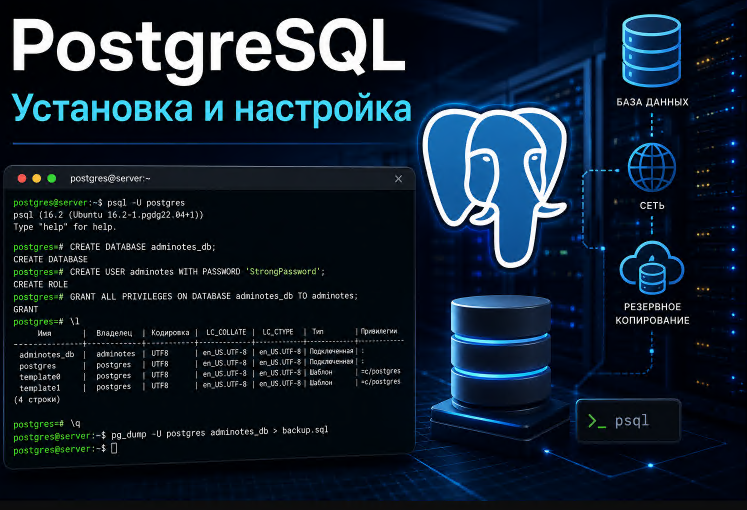The image size is (747, 510).
Task: Click the blue database stack icon
Action: (651, 50)
